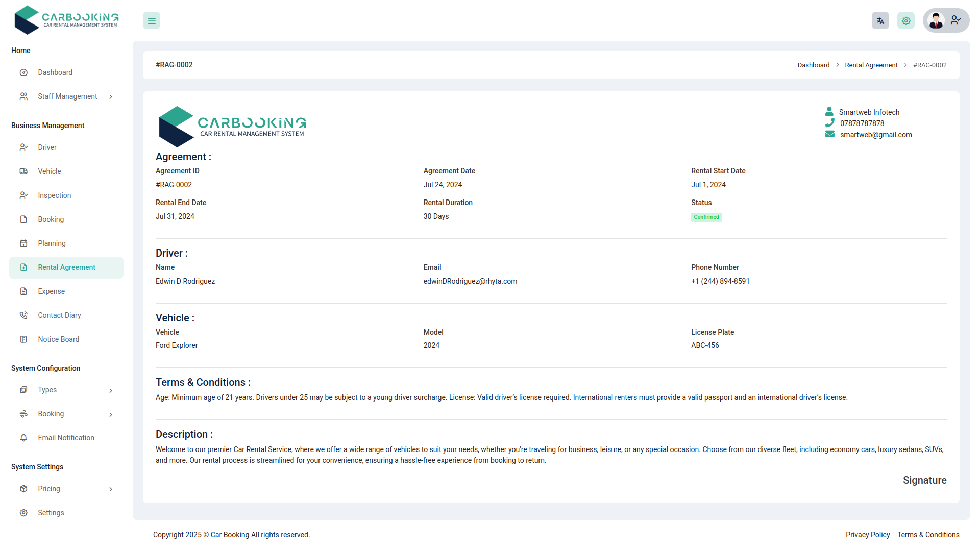The height and width of the screenshot is (551, 980).
Task: Click the Notice Board sidebar icon
Action: [x=24, y=339]
